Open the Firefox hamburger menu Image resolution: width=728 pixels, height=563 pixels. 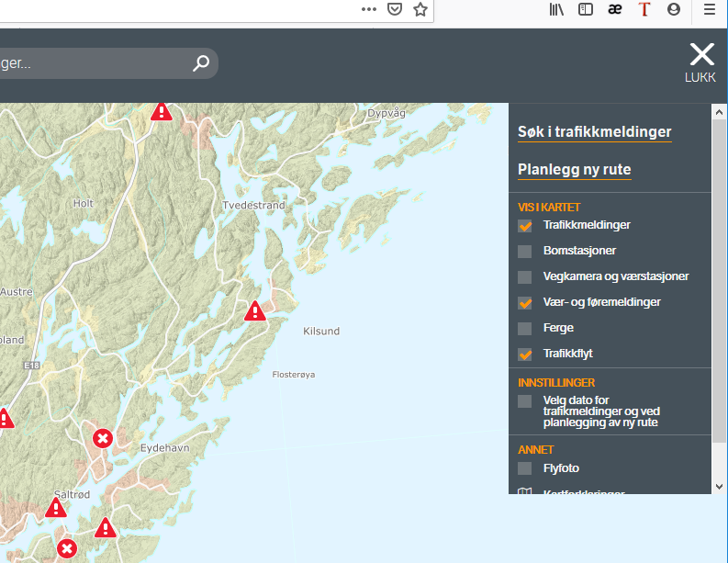pos(710,9)
